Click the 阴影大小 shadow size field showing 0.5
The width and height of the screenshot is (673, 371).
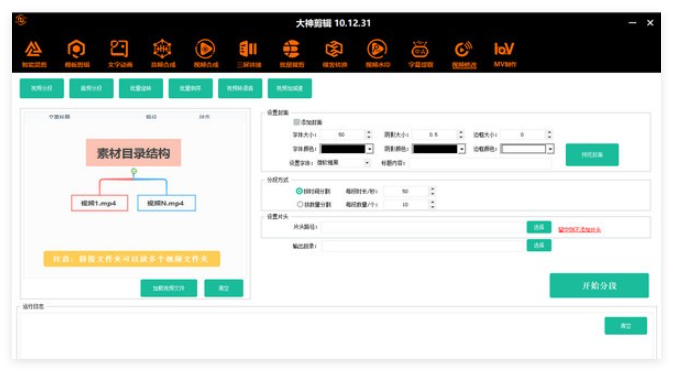[x=434, y=135]
